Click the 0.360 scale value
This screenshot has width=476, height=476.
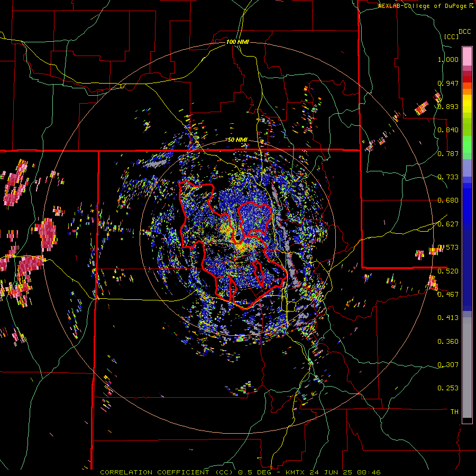tap(448, 342)
